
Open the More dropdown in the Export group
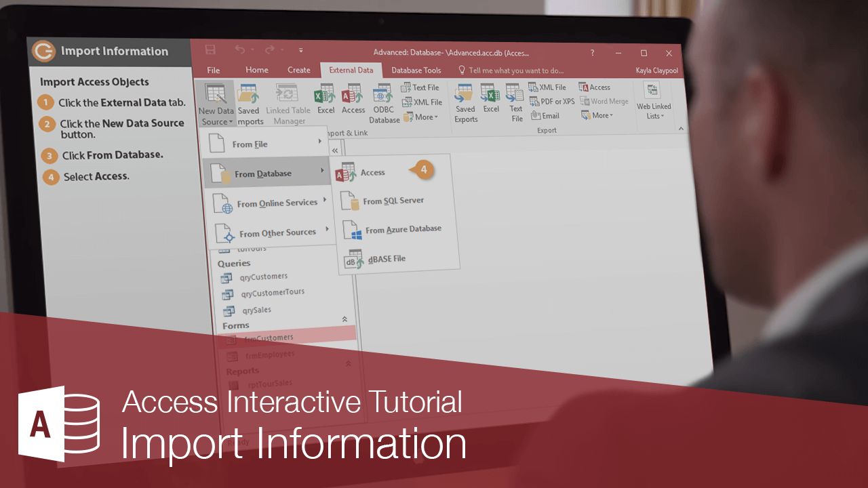click(x=596, y=115)
